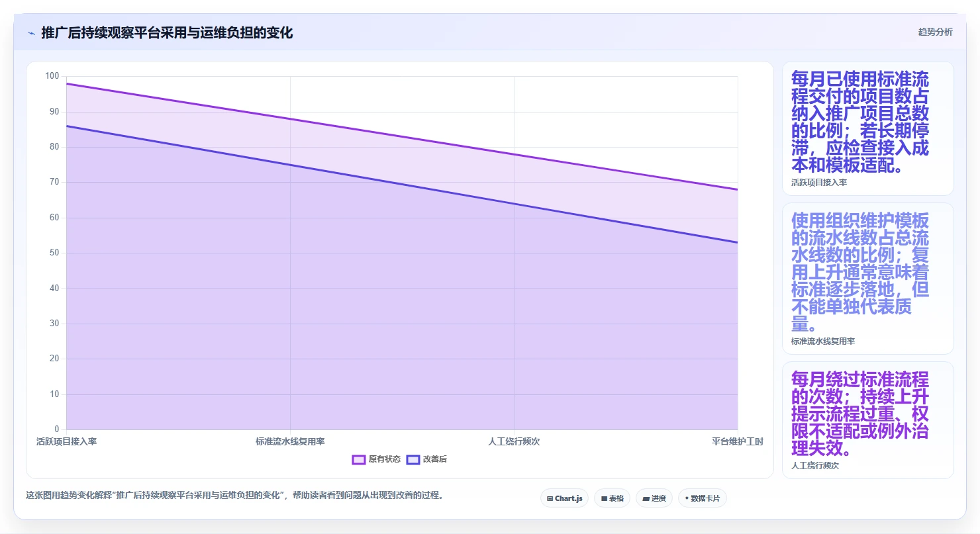
Task: Click the 改善后 legend text
Action: coord(435,459)
